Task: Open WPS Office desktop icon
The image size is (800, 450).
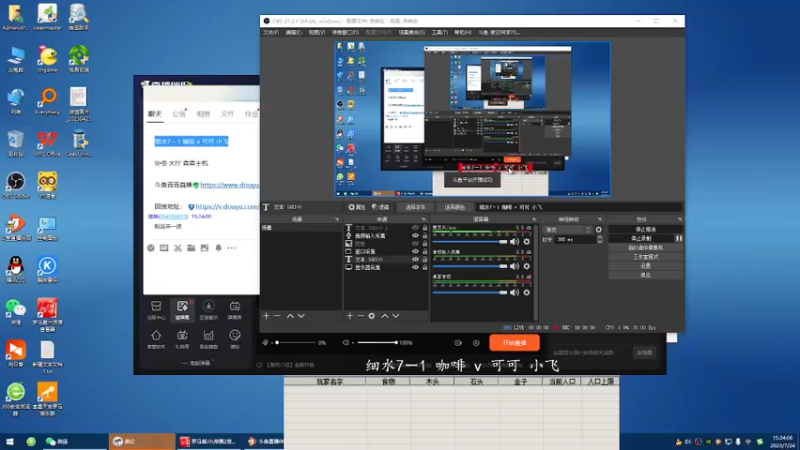Action: pyautogui.click(x=47, y=143)
